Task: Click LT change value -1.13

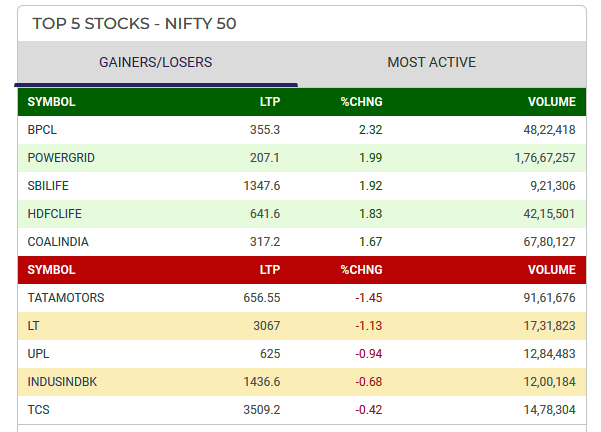Action: 369,326
